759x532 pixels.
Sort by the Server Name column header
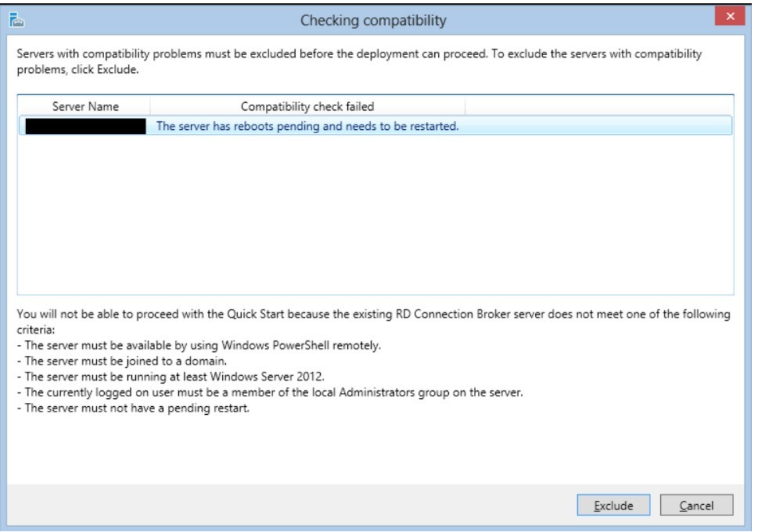85,106
